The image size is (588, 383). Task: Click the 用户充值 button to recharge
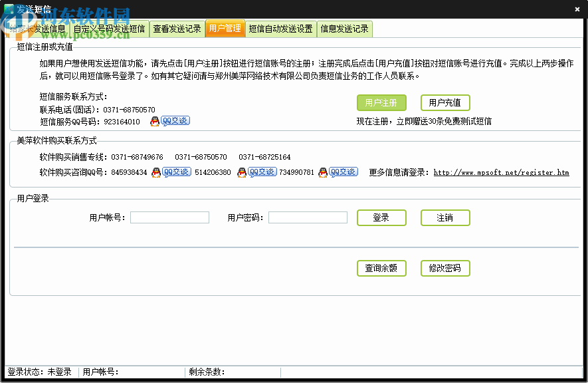pos(444,102)
